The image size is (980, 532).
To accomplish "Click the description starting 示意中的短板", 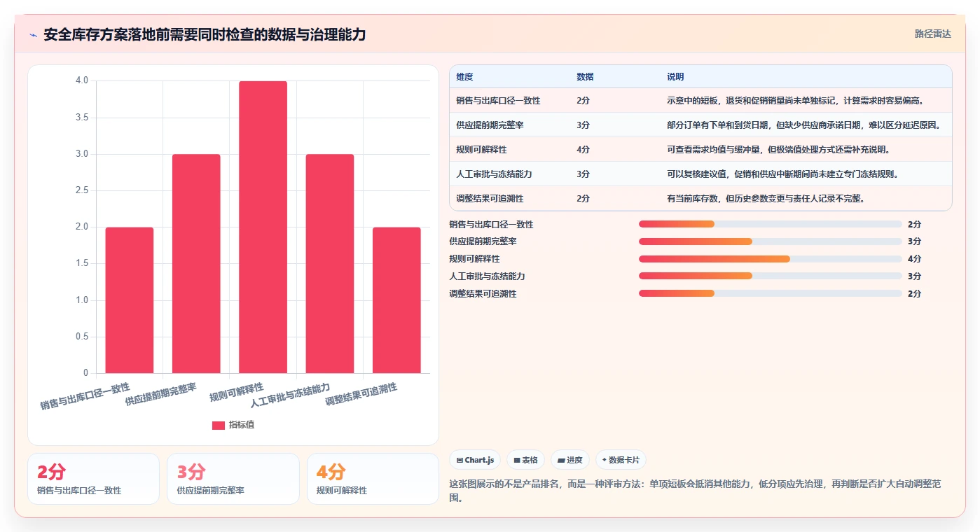I will pos(795,101).
